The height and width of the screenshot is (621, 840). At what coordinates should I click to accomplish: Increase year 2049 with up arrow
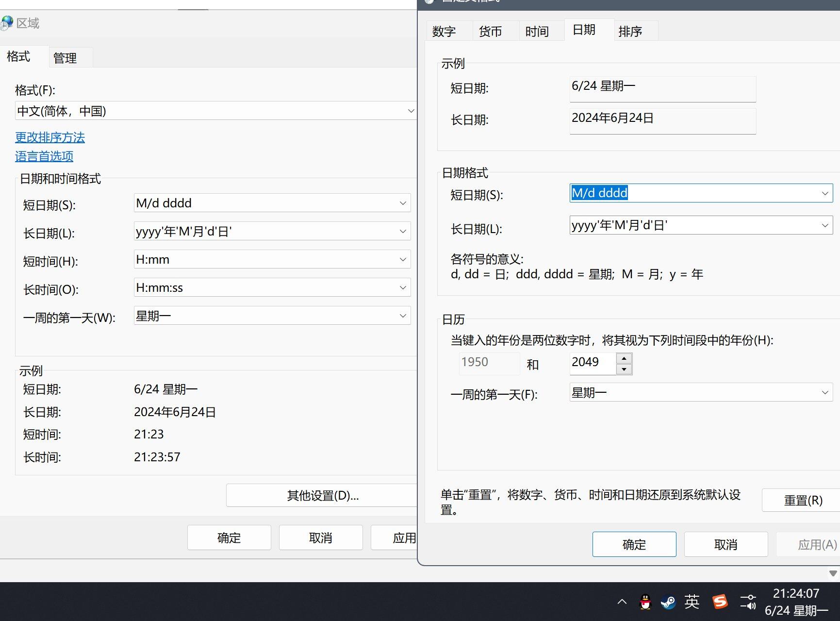624,358
